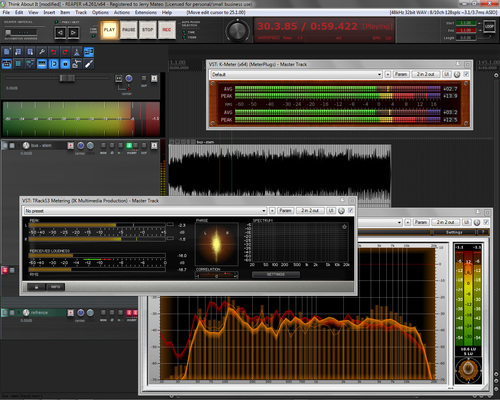
Task: Click the REC transport button
Action: pyautogui.click(x=167, y=30)
